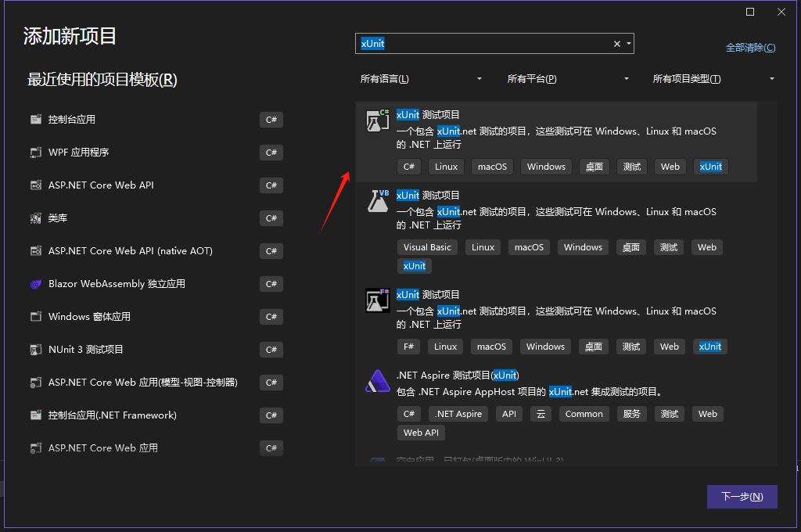Click the Linux tag in C# xUnit result

click(x=446, y=167)
